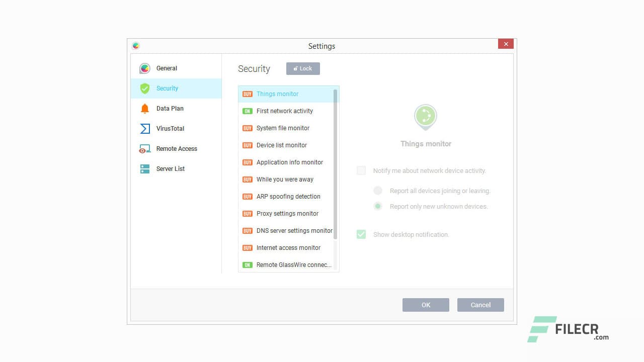Screen dimensions: 644x362
Task: Disable Show desktop notification
Action: [361, 234]
